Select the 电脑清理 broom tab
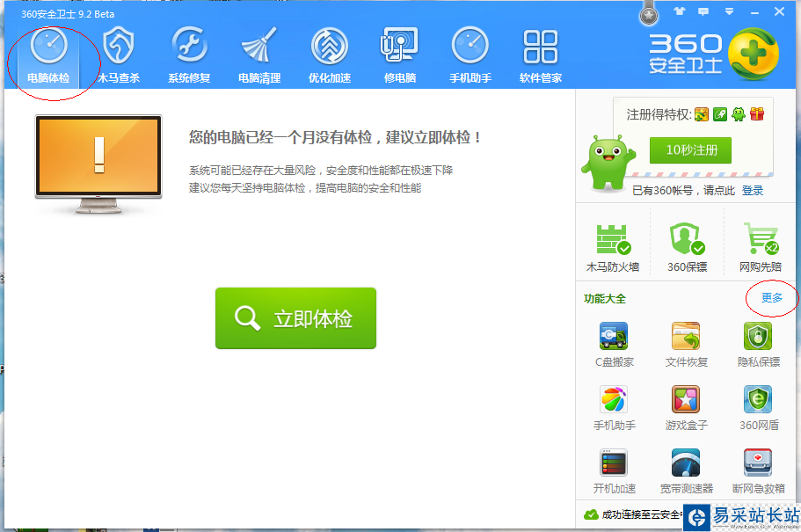 point(259,56)
